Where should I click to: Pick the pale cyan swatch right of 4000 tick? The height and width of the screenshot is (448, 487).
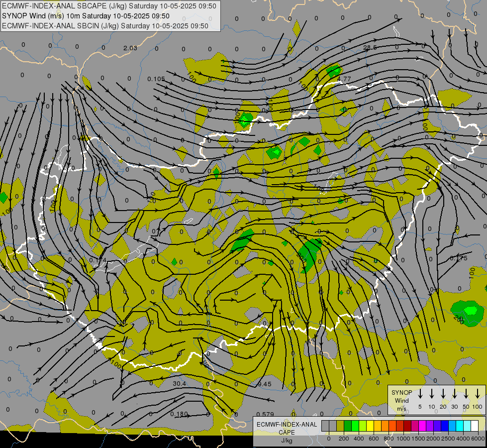(467, 426)
